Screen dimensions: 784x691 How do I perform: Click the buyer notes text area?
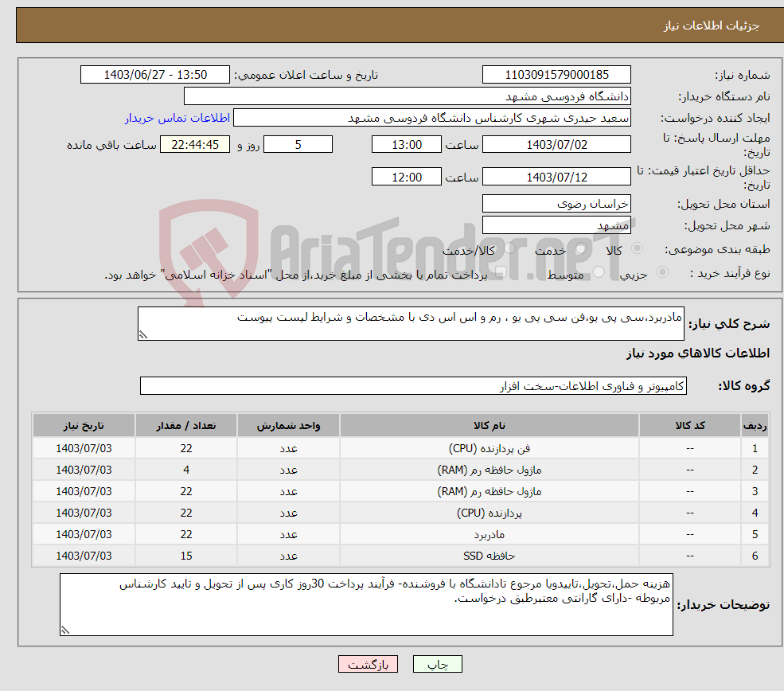(366, 604)
